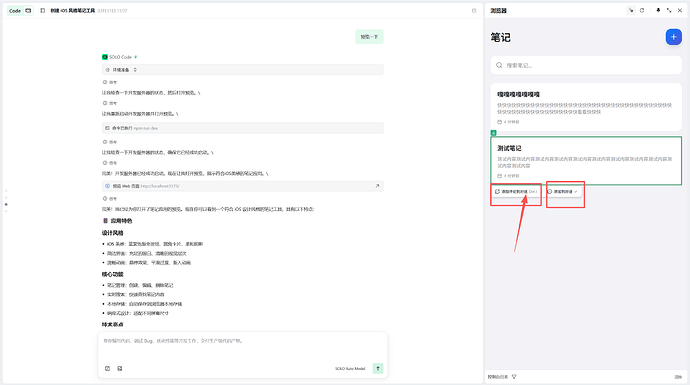Click the conversation title in the header
Image resolution: width=690 pixels, height=385 pixels.
coord(73,11)
